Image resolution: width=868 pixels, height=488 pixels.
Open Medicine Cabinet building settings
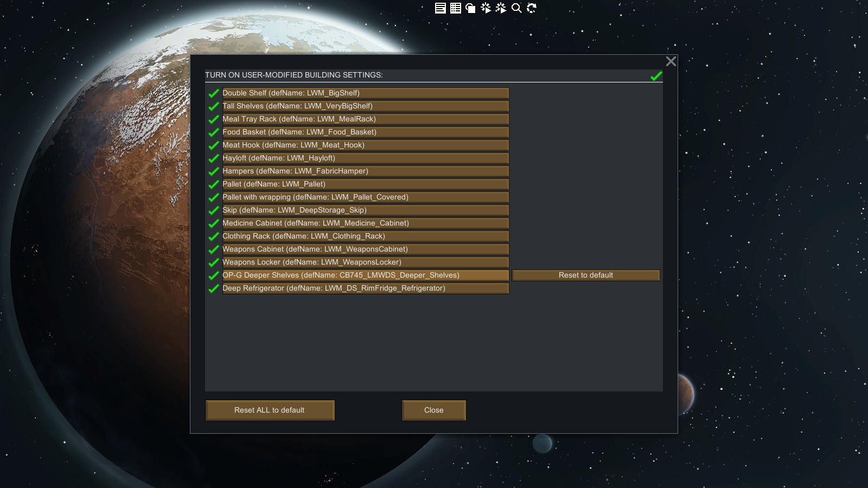(366, 223)
